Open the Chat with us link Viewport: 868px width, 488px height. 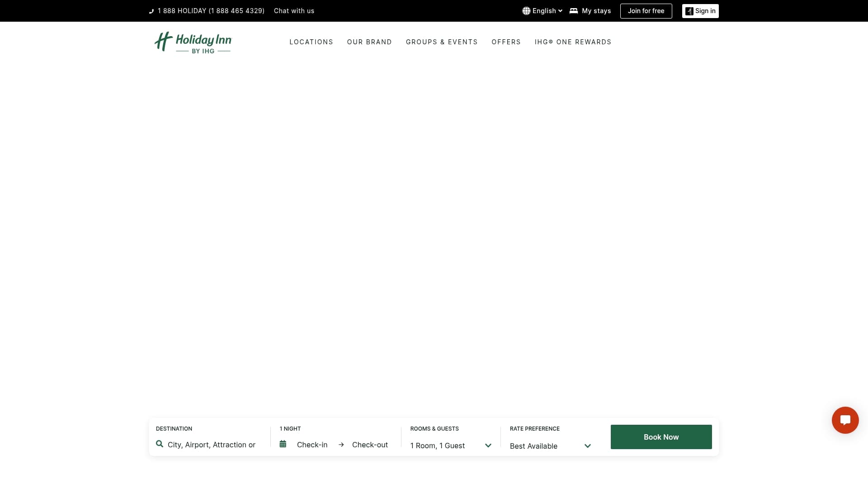click(x=294, y=11)
